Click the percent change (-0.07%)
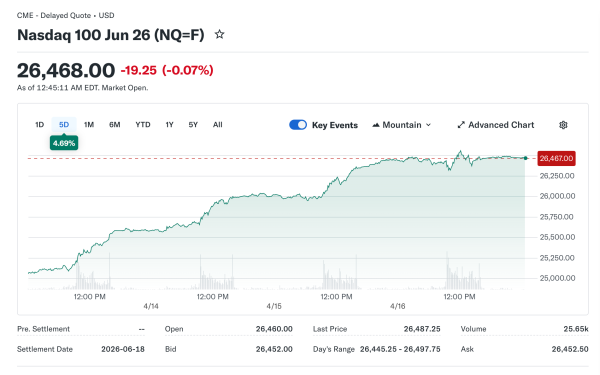This screenshot has width=600, height=375. pyautogui.click(x=188, y=70)
